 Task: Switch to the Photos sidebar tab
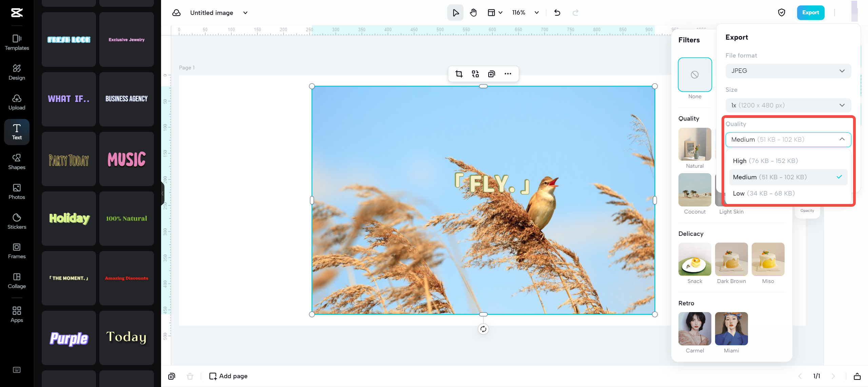[17, 191]
